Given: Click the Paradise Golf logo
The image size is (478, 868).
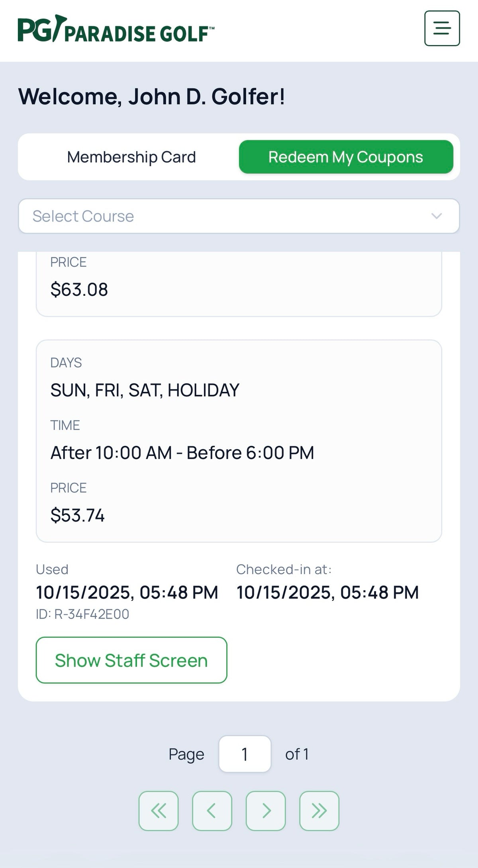Looking at the screenshot, I should click(116, 29).
